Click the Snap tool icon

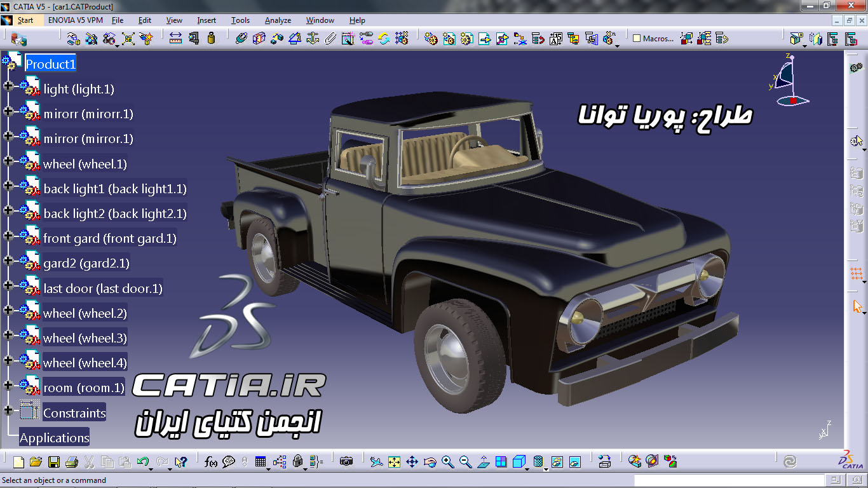pos(92,38)
